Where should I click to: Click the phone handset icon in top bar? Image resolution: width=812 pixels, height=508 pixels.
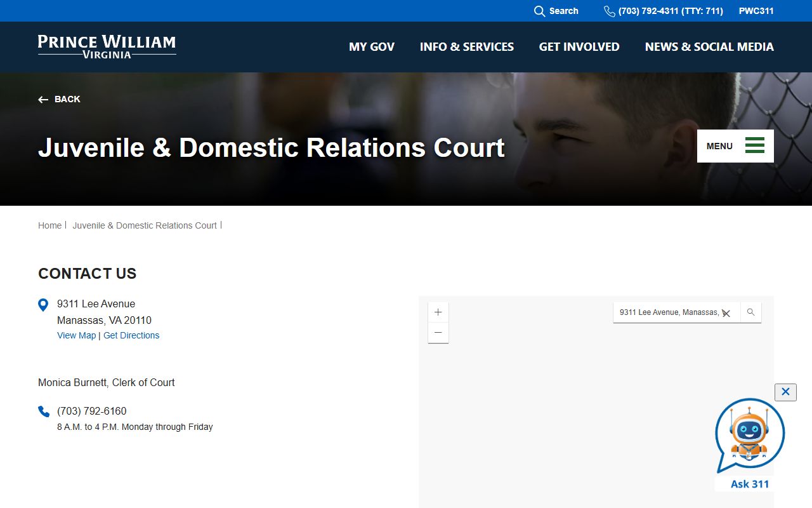pyautogui.click(x=609, y=11)
